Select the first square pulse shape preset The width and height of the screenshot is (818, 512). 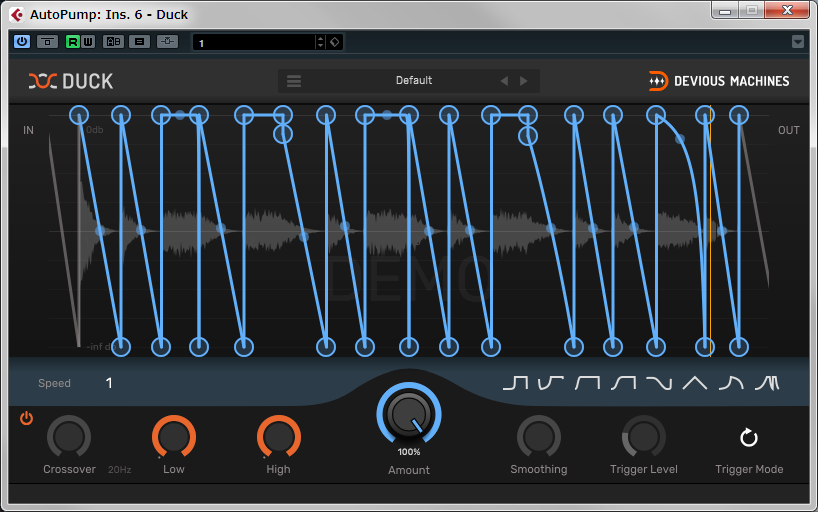pyautogui.click(x=515, y=383)
